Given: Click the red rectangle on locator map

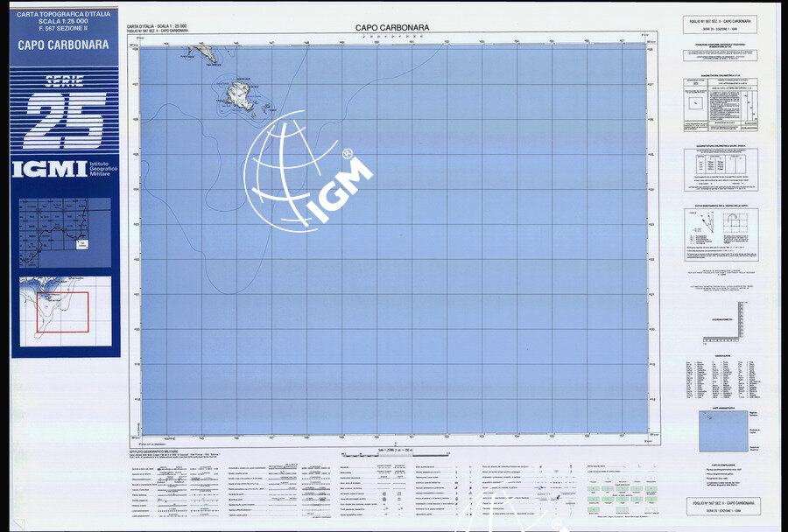Looking at the screenshot, I should (62, 312).
